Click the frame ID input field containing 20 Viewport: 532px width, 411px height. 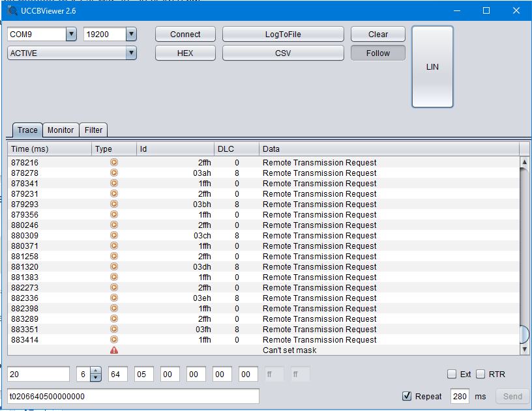point(38,374)
